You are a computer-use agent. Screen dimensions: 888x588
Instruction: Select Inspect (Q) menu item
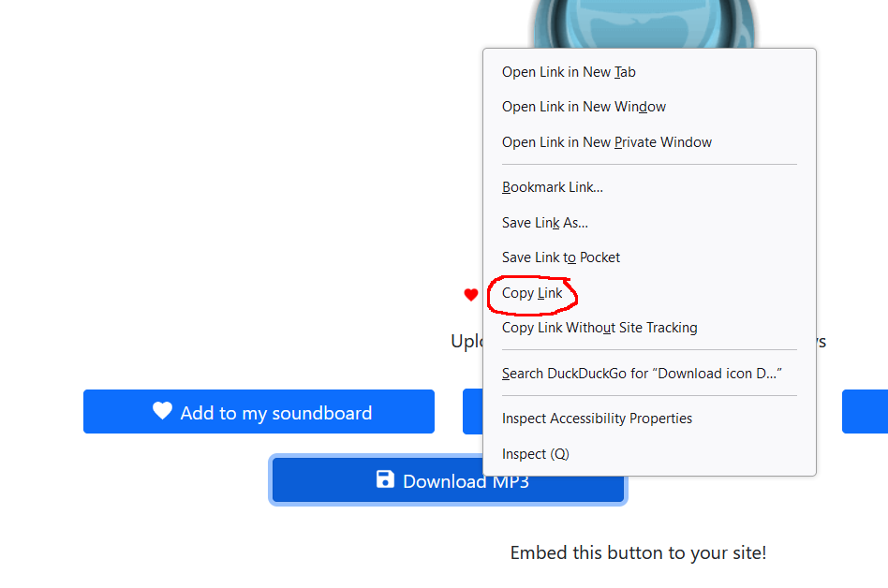[x=535, y=454]
